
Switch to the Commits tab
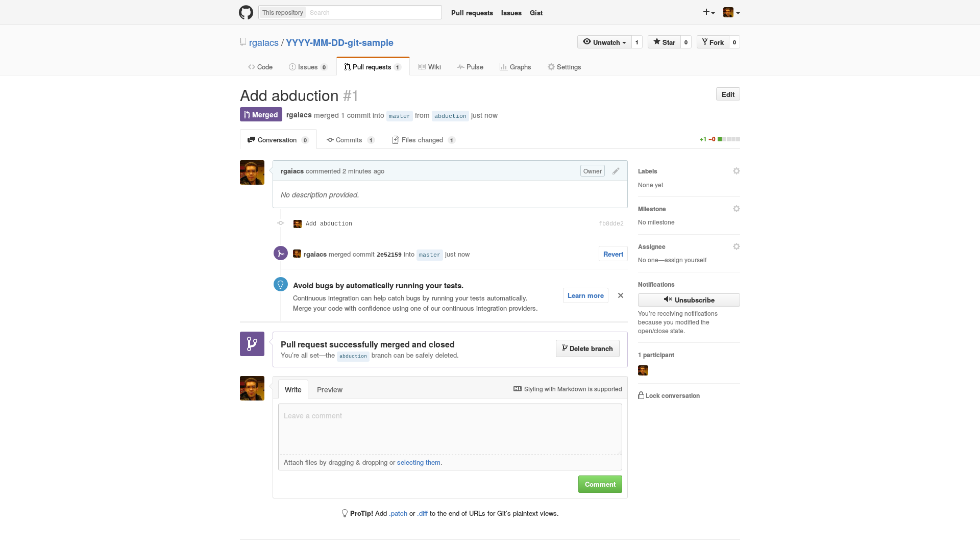click(350, 140)
